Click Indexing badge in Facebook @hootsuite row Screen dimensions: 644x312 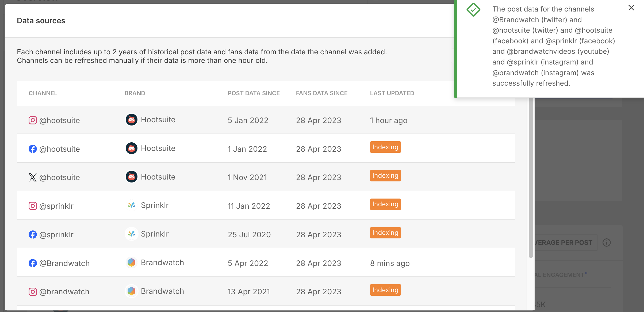click(x=385, y=147)
